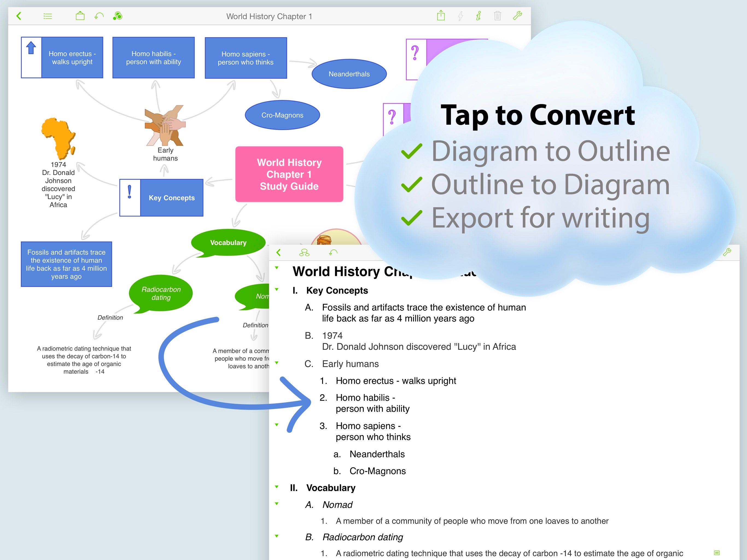Tap the box shape icon in toolbar
The height and width of the screenshot is (560, 747).
point(80,16)
